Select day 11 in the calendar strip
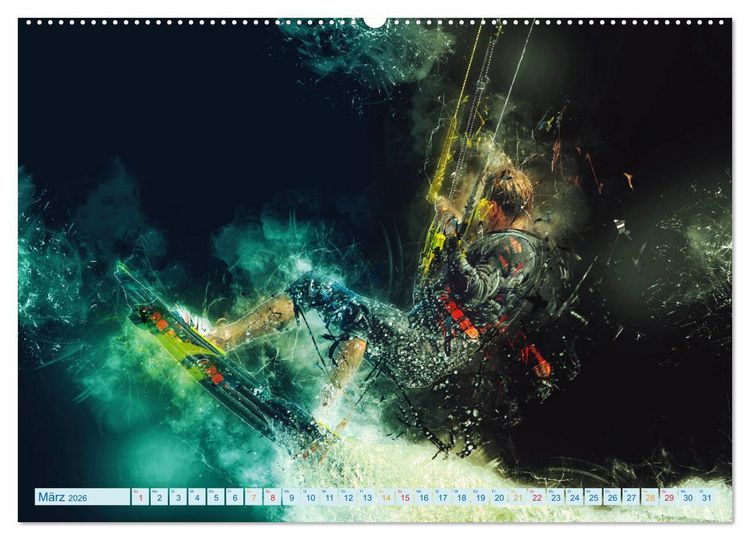Screen dimensions: 750x540 click(329, 497)
